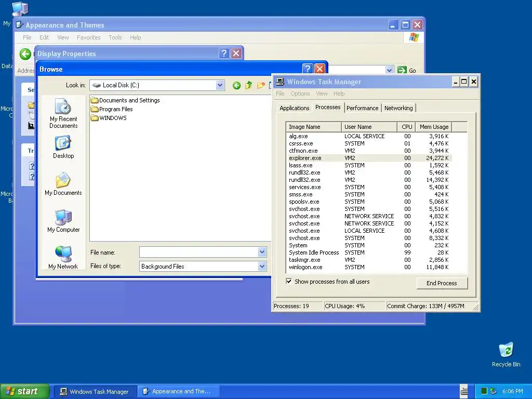Toggle Show processes from all users

[289, 281]
